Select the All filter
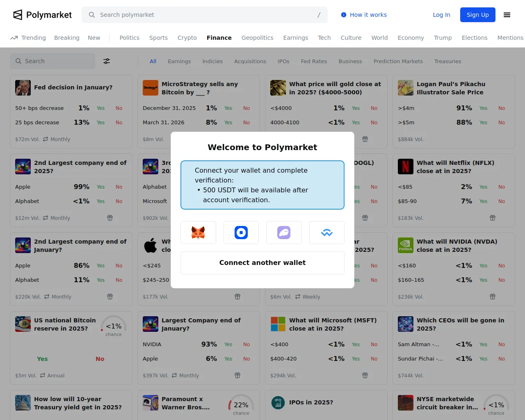Viewport: 525px width, 420px height. tap(153, 61)
